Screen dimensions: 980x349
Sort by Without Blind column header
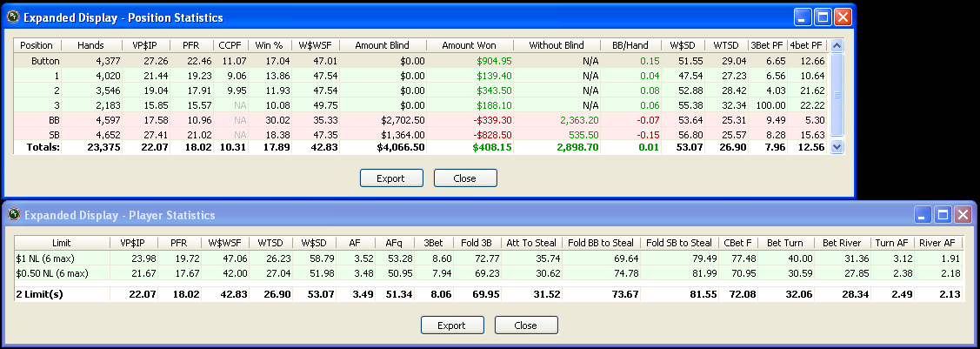coord(557,45)
